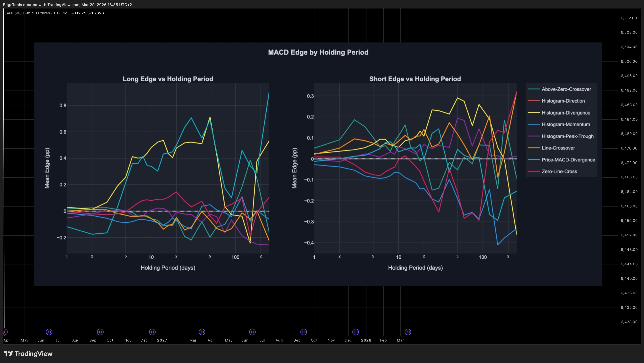Screen dimensions: 644x363
Task: Show or hide the Price-MACD-Divergence series
Action: point(561,160)
